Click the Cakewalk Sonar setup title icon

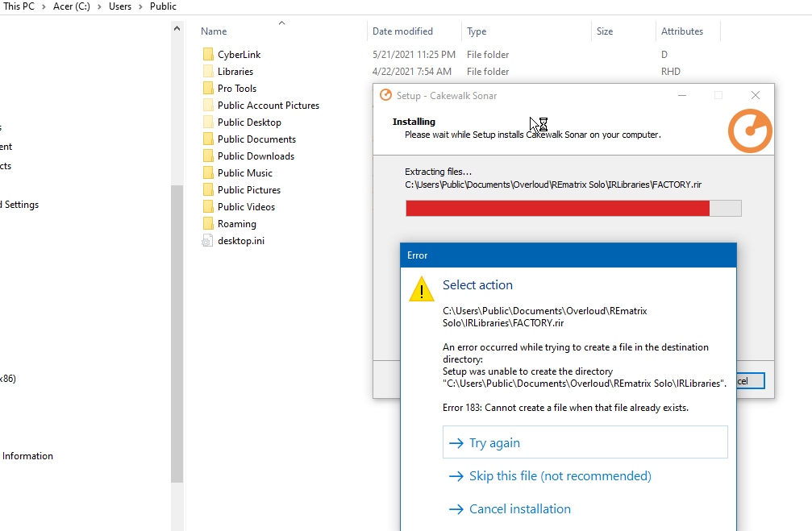click(385, 95)
